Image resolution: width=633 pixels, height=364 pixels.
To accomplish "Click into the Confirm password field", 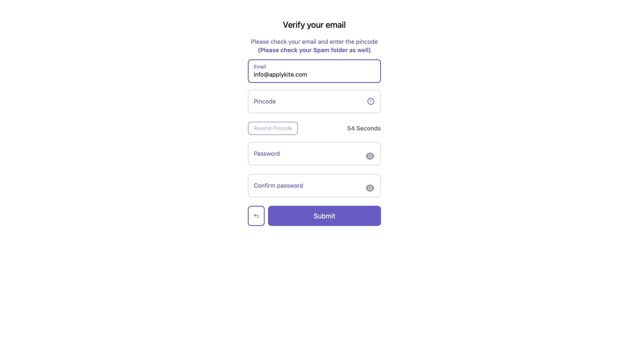I will 314,186.
